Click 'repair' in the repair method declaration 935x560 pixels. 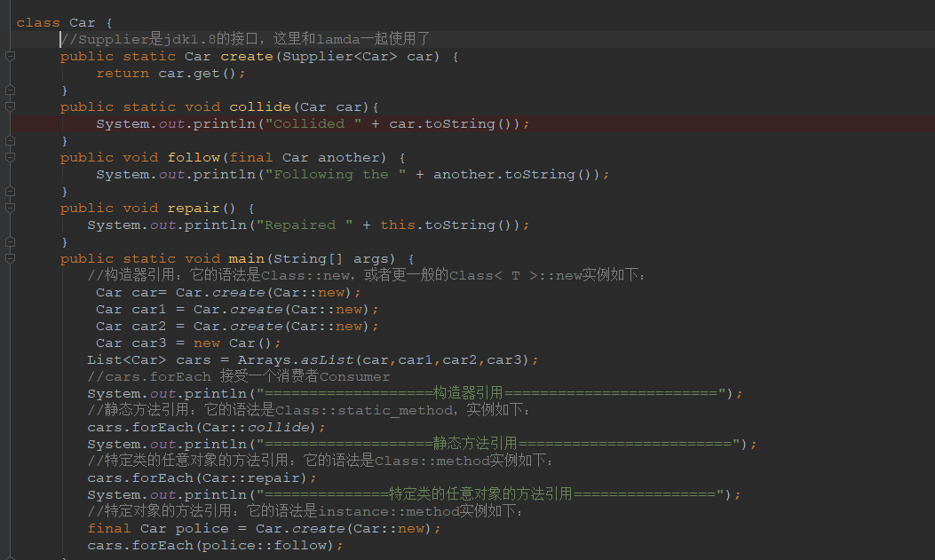(194, 209)
